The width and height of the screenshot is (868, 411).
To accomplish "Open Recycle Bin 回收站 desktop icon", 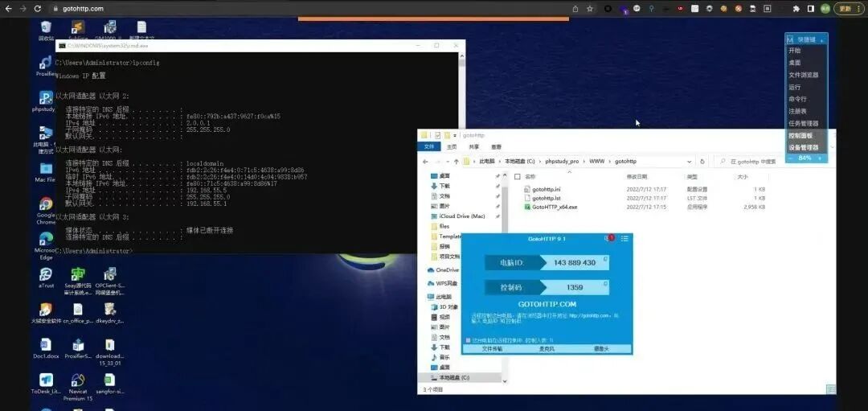I will [46, 31].
